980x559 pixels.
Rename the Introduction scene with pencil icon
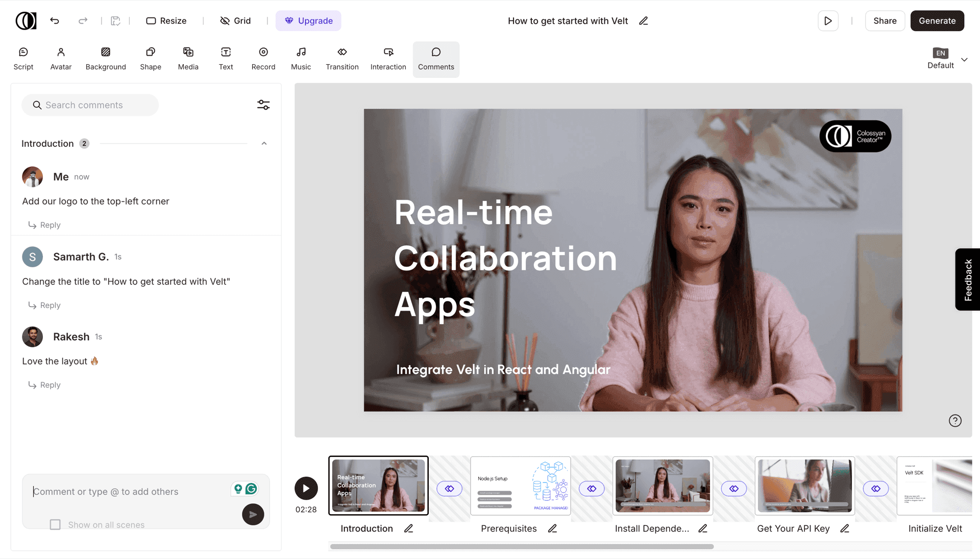[408, 529]
